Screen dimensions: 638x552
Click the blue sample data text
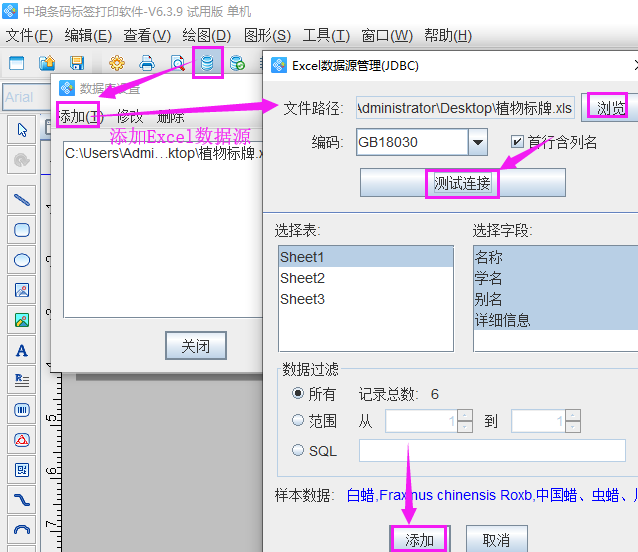point(492,495)
